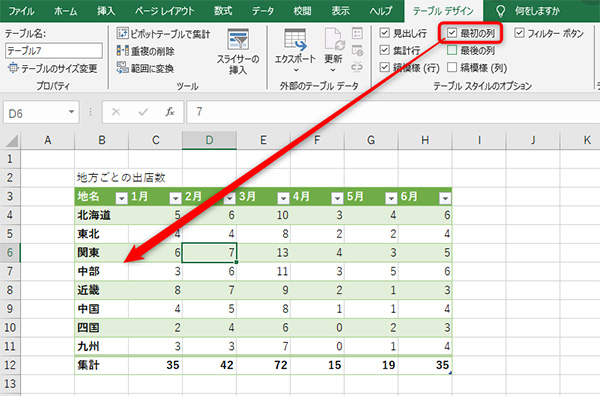The width and height of the screenshot is (600, 396).
Task: Expand the Name Box dropdown arrow
Action: pos(71,112)
